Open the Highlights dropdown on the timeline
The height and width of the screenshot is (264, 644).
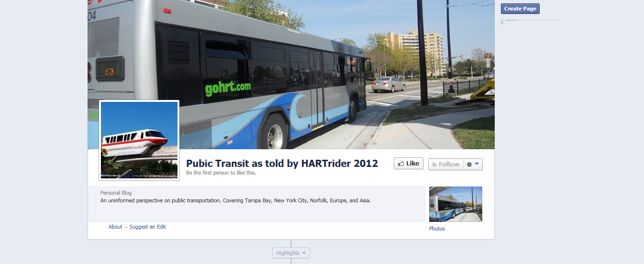[291, 253]
